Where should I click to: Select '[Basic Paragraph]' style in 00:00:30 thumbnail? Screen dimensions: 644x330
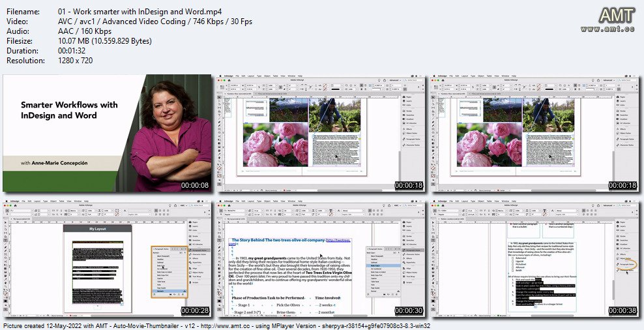377,256
